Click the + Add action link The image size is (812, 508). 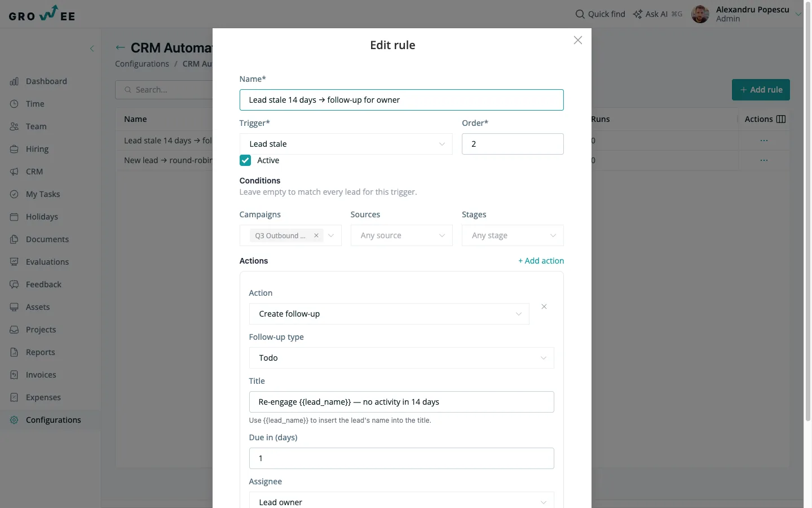tap(541, 261)
